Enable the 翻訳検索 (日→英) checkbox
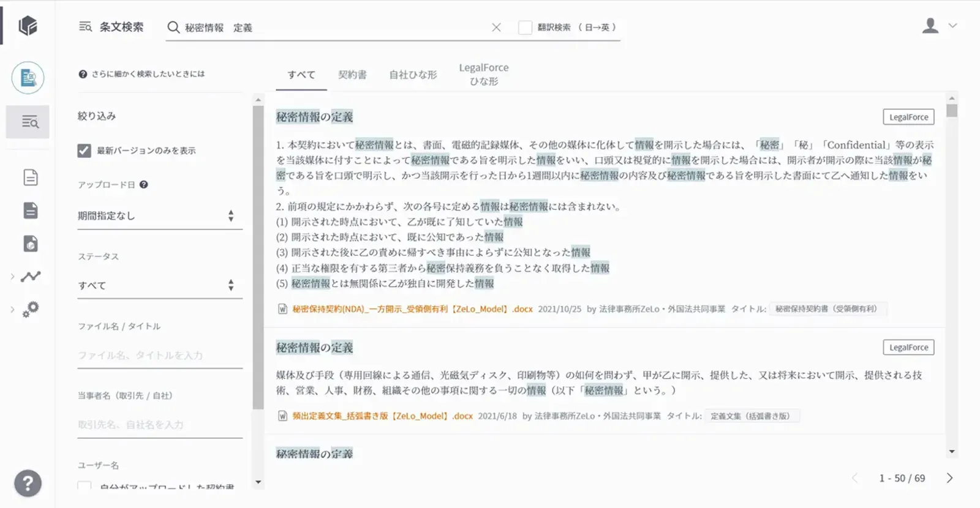Image resolution: width=980 pixels, height=508 pixels. pos(525,28)
